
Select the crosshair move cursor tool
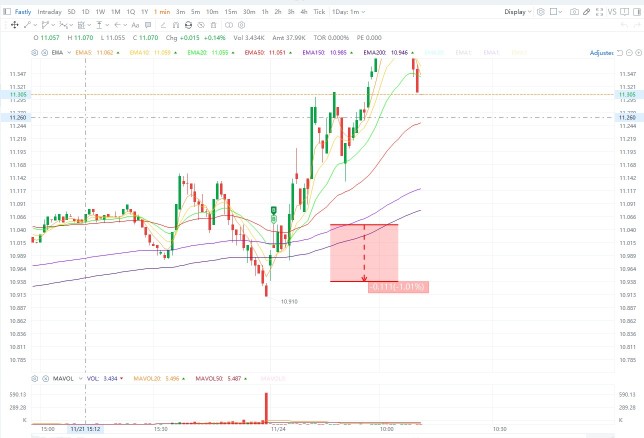[x=14, y=25]
